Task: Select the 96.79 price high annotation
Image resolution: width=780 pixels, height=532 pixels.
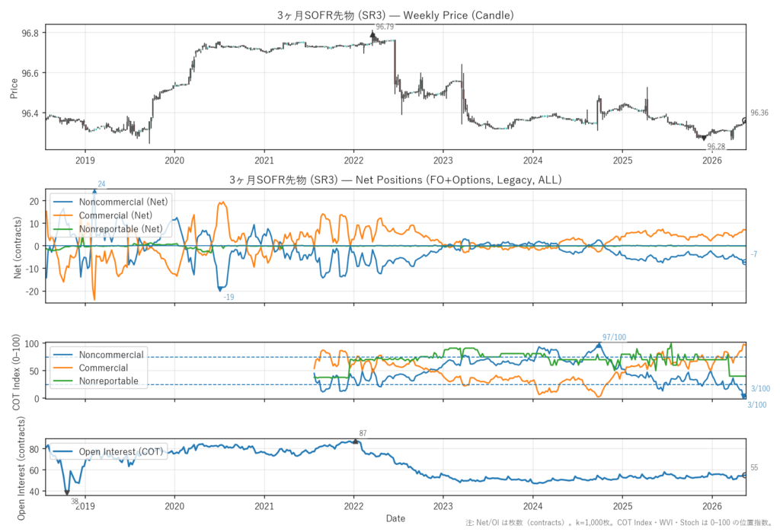Action: (385, 27)
